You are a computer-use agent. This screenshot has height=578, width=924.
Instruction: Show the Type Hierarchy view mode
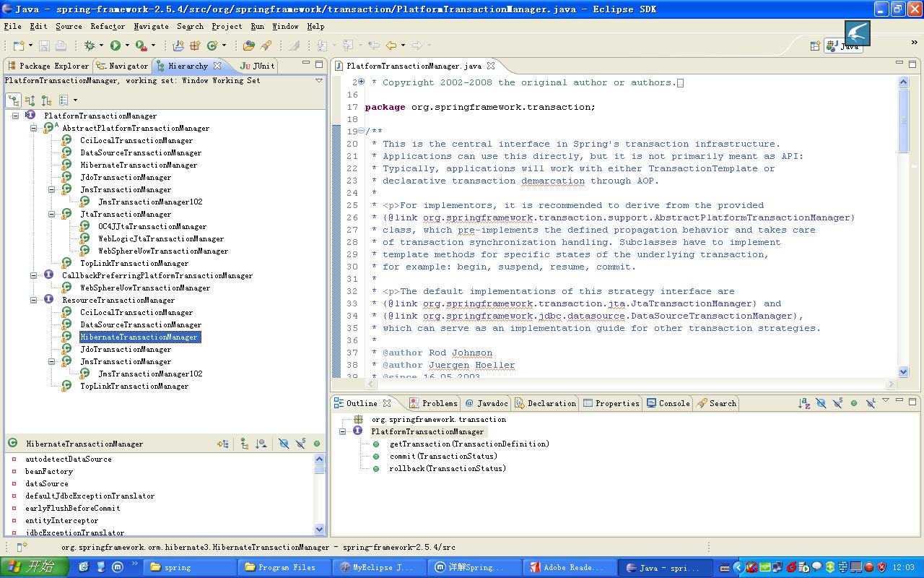14,100
